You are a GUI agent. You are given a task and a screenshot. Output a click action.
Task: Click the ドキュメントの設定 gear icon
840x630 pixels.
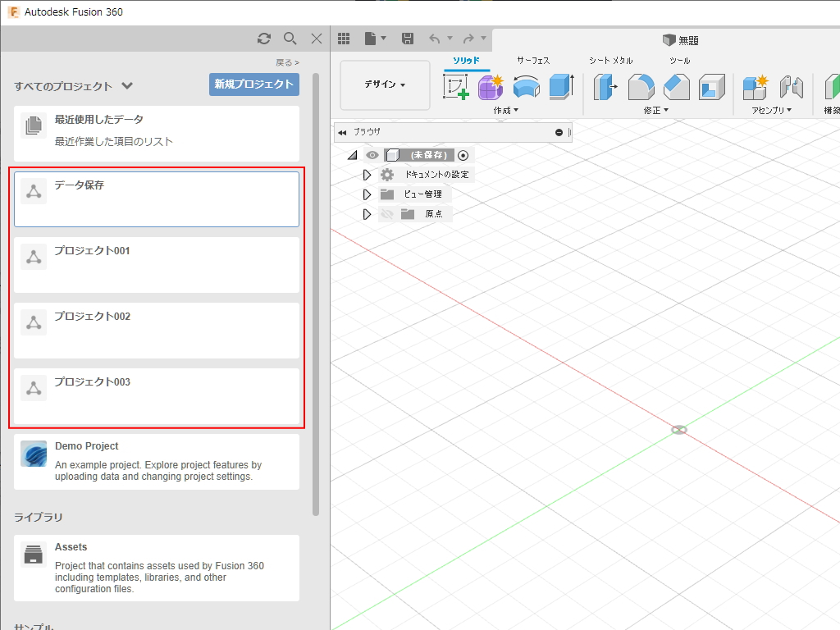point(387,175)
